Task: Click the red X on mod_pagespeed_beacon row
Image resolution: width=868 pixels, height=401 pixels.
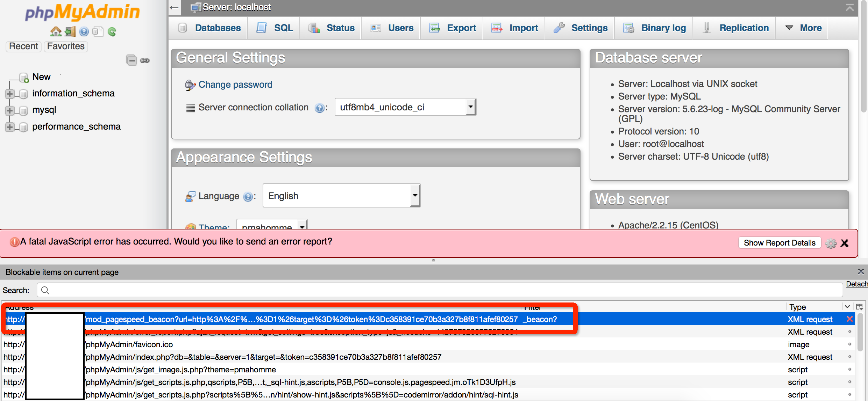Action: [x=849, y=319]
